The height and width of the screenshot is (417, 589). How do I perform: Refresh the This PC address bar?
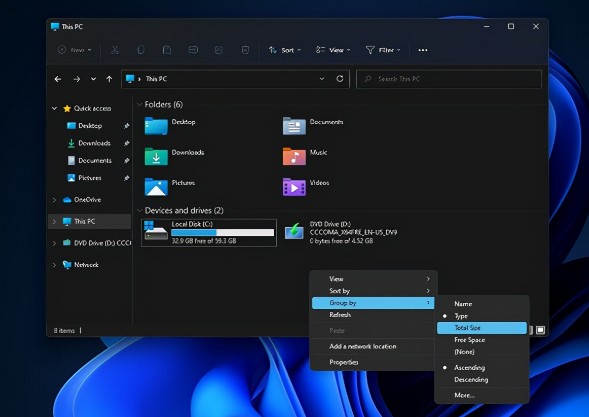pos(340,79)
